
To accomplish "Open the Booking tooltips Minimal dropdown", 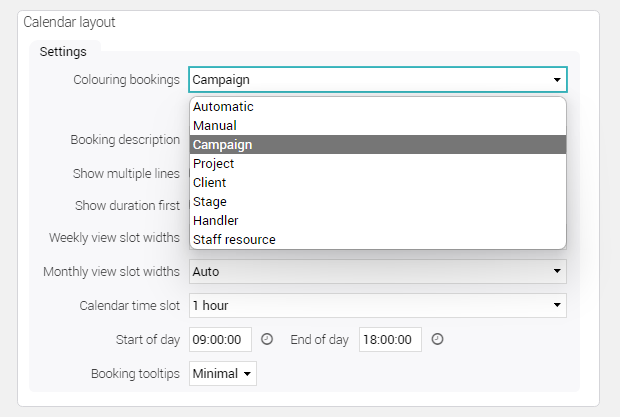I will (x=223, y=373).
